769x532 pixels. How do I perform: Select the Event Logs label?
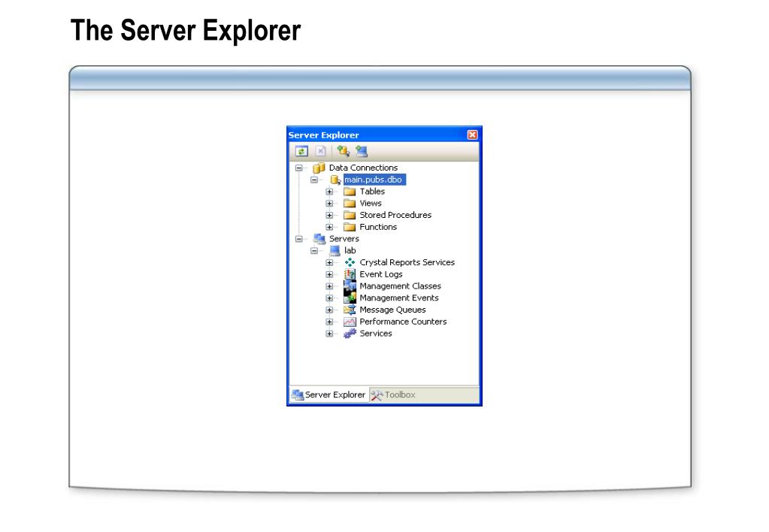[381, 274]
